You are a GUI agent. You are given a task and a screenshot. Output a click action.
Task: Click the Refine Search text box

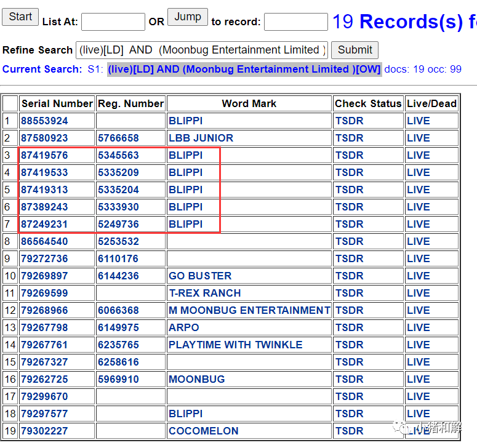pos(202,50)
